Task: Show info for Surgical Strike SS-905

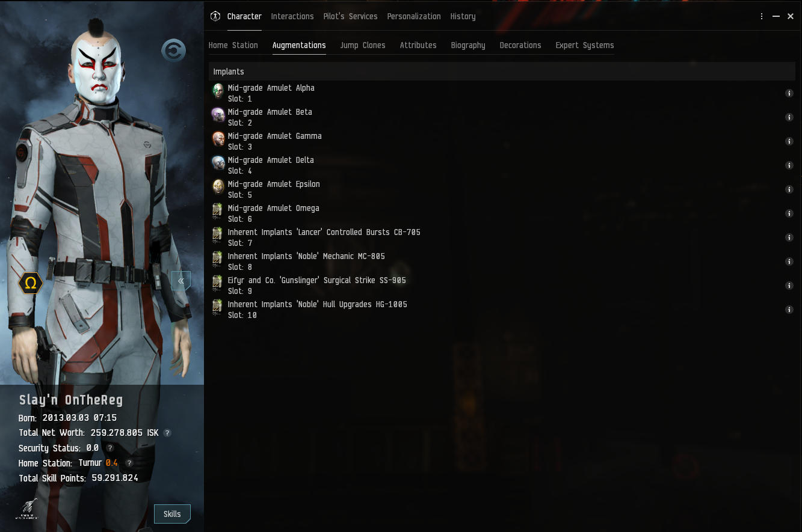Action: coord(789,286)
